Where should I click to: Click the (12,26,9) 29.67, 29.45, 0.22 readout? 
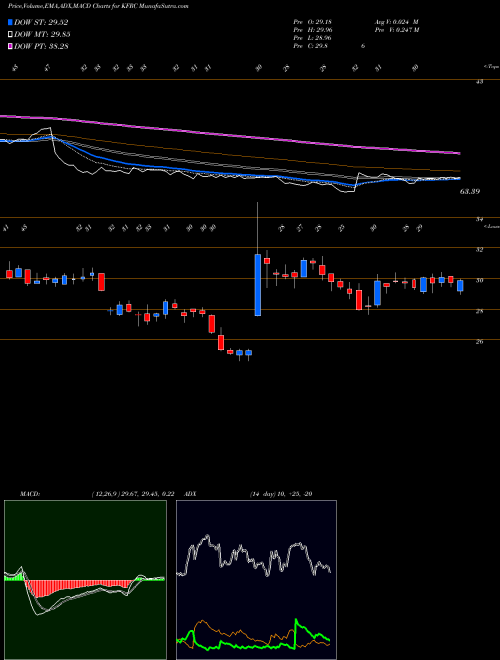tap(133, 494)
